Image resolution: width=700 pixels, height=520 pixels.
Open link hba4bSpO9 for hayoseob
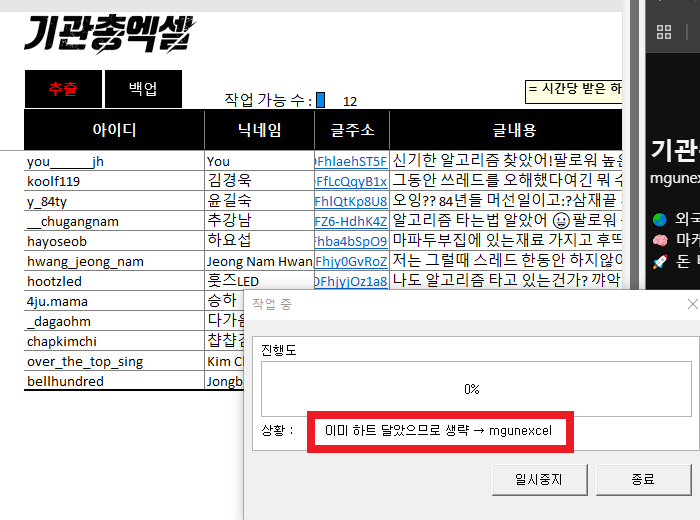tap(351, 241)
